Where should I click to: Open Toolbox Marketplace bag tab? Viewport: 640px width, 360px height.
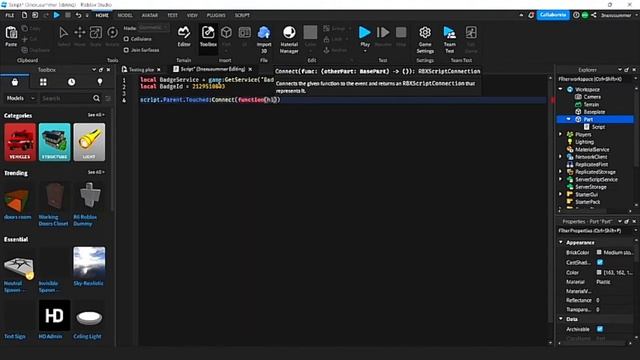(15, 82)
